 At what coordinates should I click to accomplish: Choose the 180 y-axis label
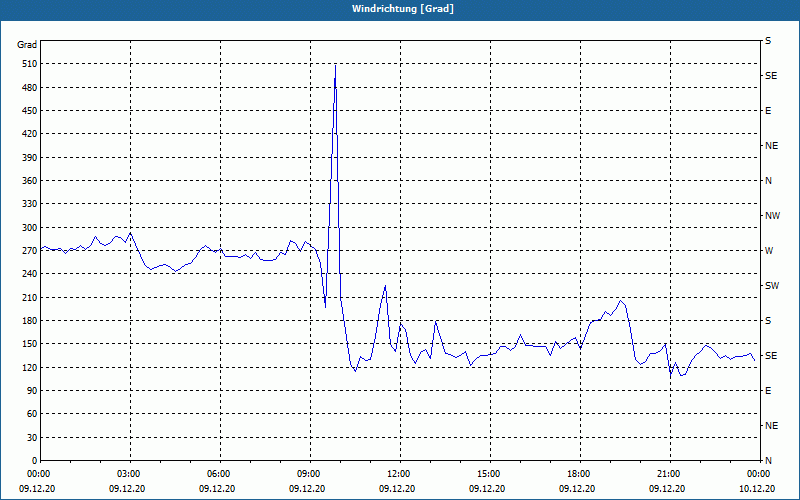click(x=30, y=321)
